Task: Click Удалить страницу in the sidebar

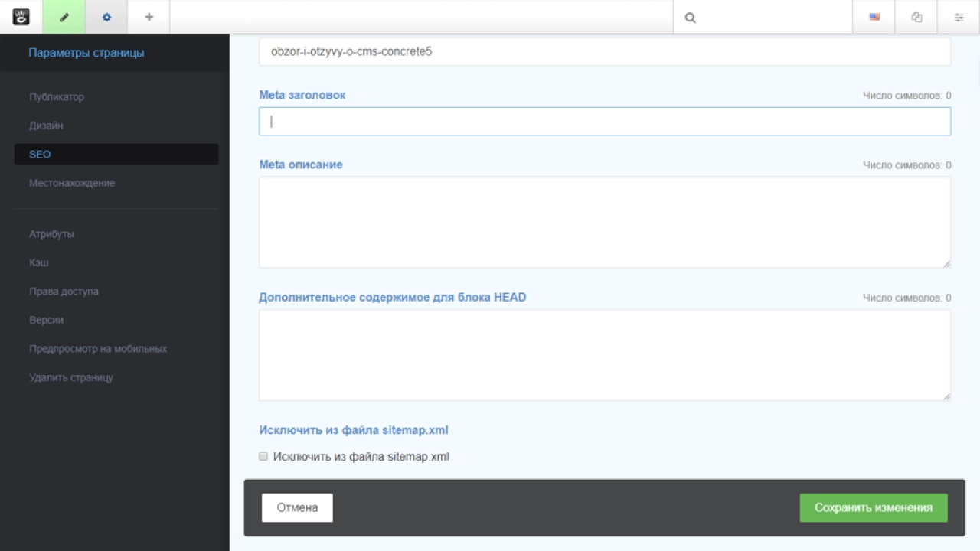Action: (71, 377)
